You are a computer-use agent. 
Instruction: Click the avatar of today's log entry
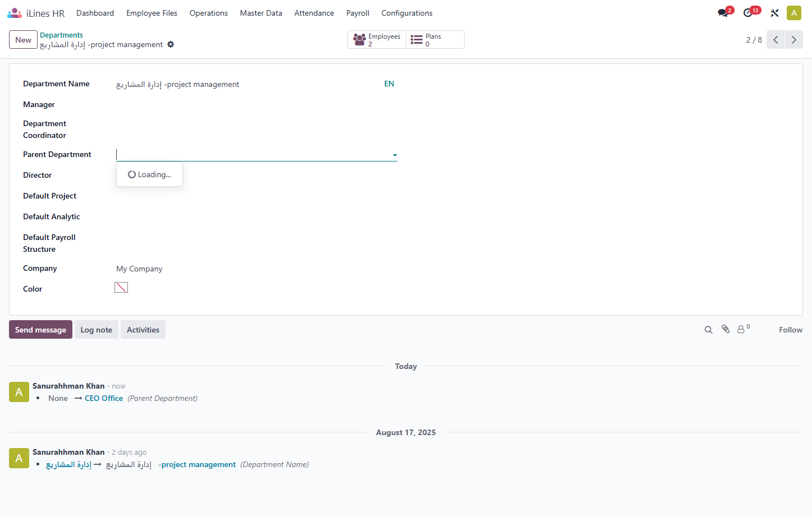[x=19, y=392]
